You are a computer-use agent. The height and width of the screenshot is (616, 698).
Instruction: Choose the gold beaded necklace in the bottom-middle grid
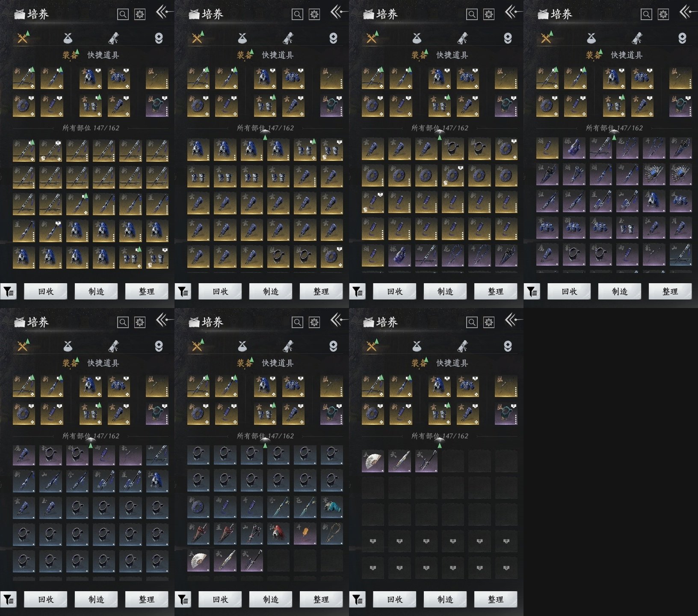click(331, 534)
